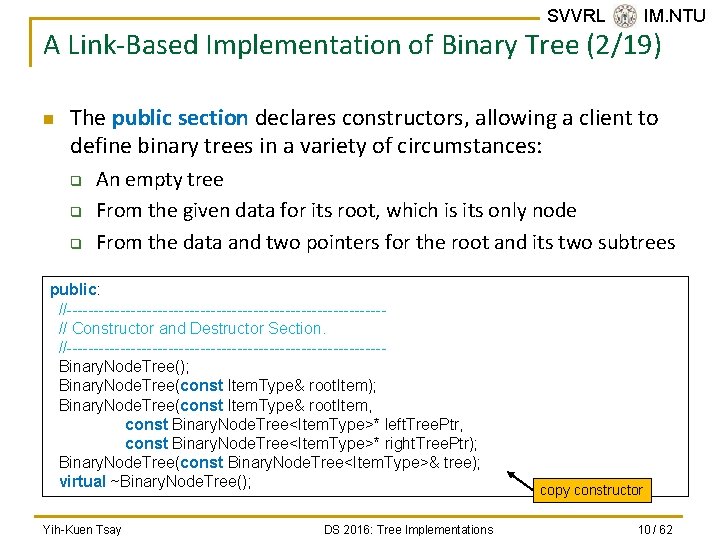
Task: Click footer text 'DS 2016: Tree Implementations'
Action: point(409,529)
